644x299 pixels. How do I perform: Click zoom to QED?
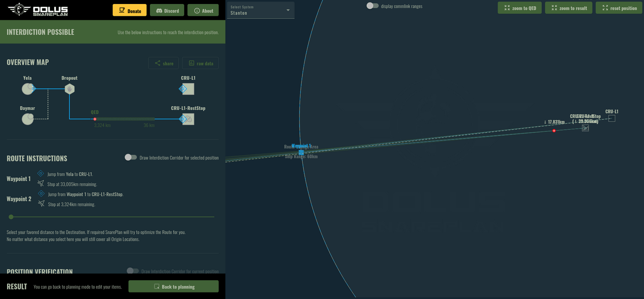[520, 7]
